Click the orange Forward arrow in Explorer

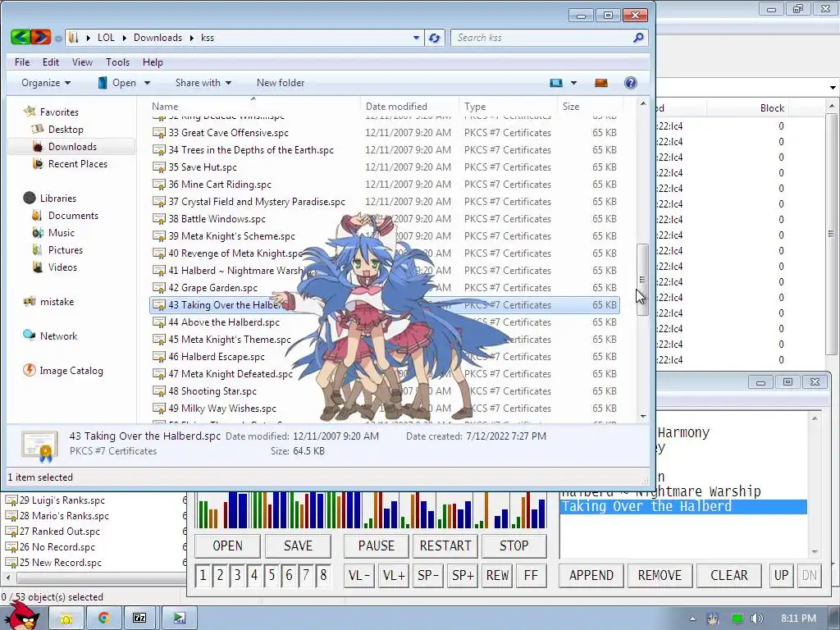(x=41, y=37)
